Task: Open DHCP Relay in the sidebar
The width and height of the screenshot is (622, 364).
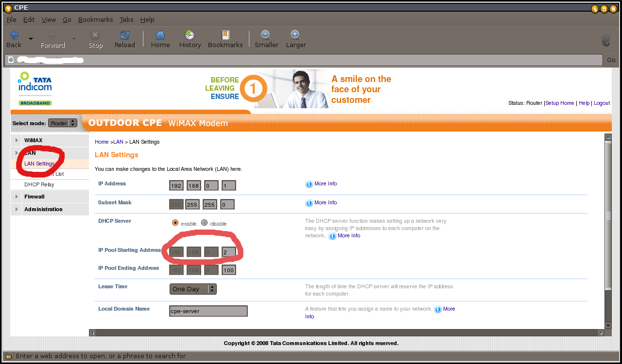Action: pyautogui.click(x=39, y=184)
